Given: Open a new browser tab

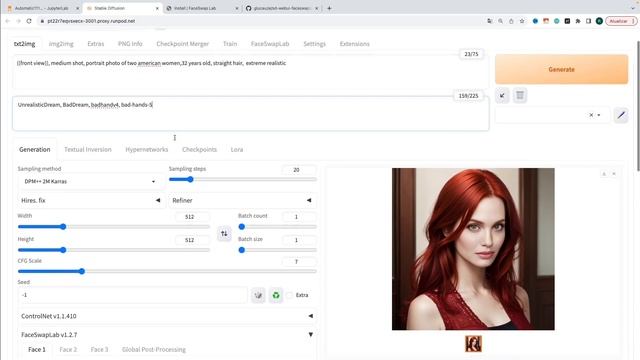Looking at the screenshot, I should [x=329, y=8].
